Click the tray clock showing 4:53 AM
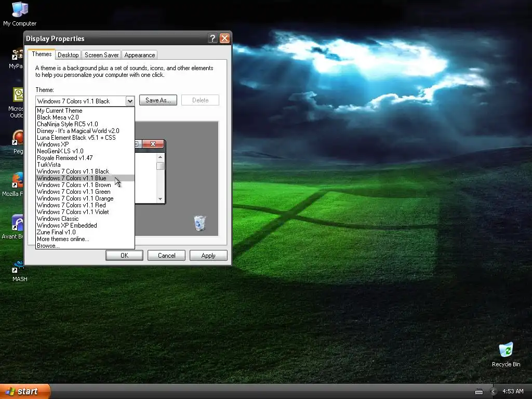The image size is (532, 399). [513, 392]
